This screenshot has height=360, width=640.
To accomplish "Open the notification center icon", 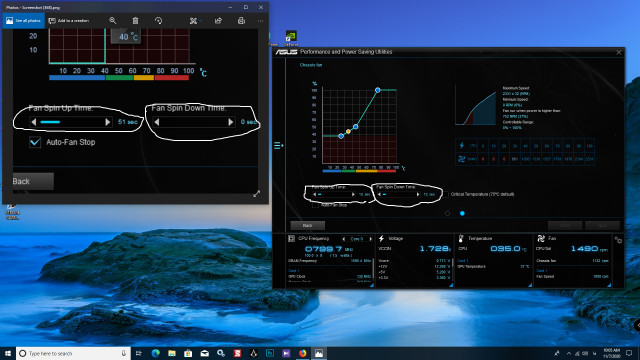I will [629, 353].
